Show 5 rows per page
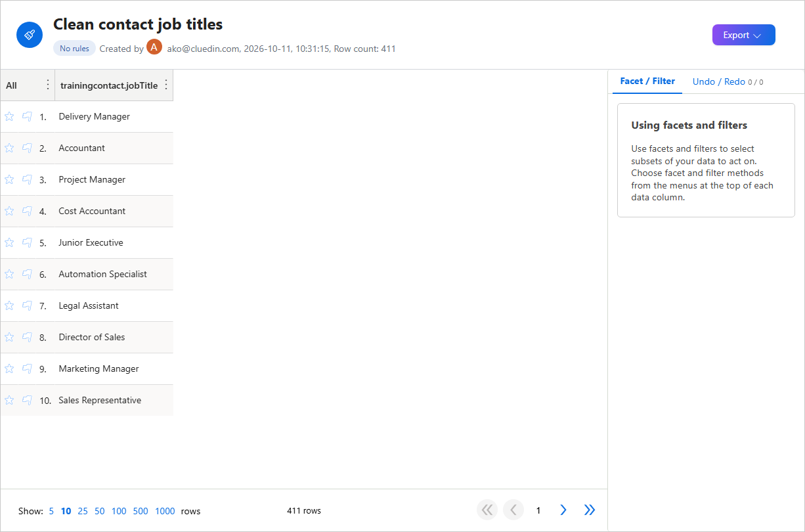 pyautogui.click(x=51, y=511)
